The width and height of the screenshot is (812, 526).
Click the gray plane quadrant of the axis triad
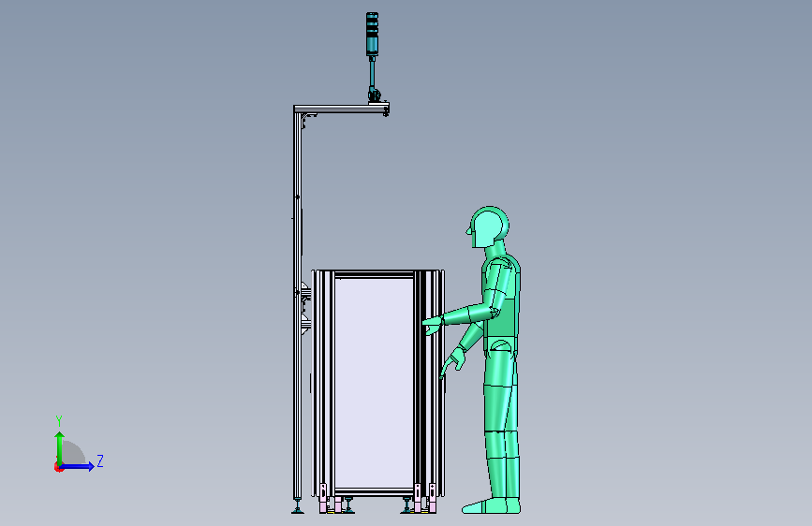(x=74, y=453)
